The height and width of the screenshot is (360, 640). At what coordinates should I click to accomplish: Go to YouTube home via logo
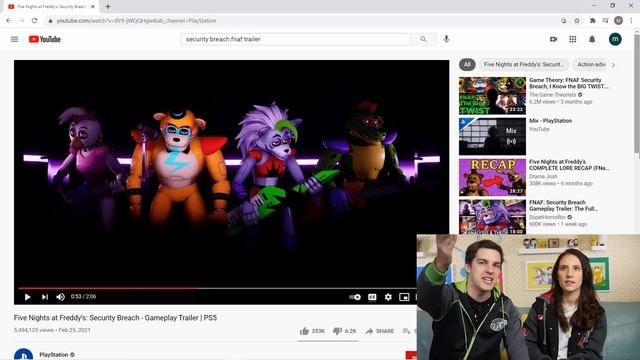point(45,39)
